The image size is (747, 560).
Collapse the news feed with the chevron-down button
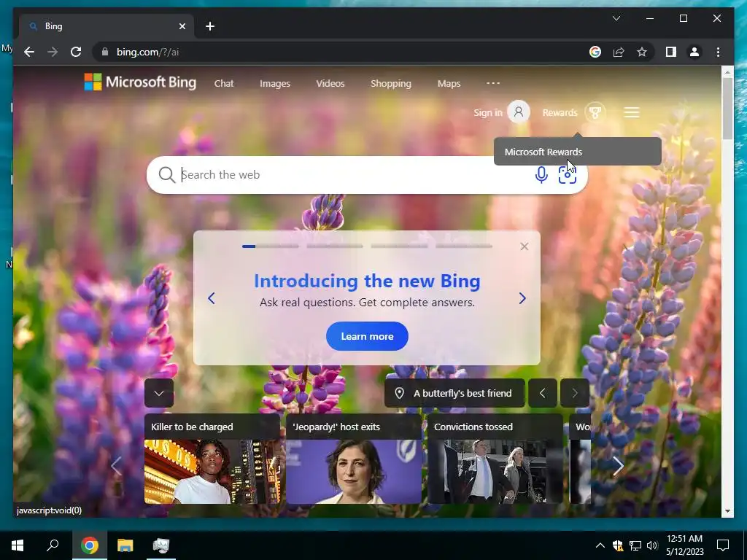click(x=158, y=393)
